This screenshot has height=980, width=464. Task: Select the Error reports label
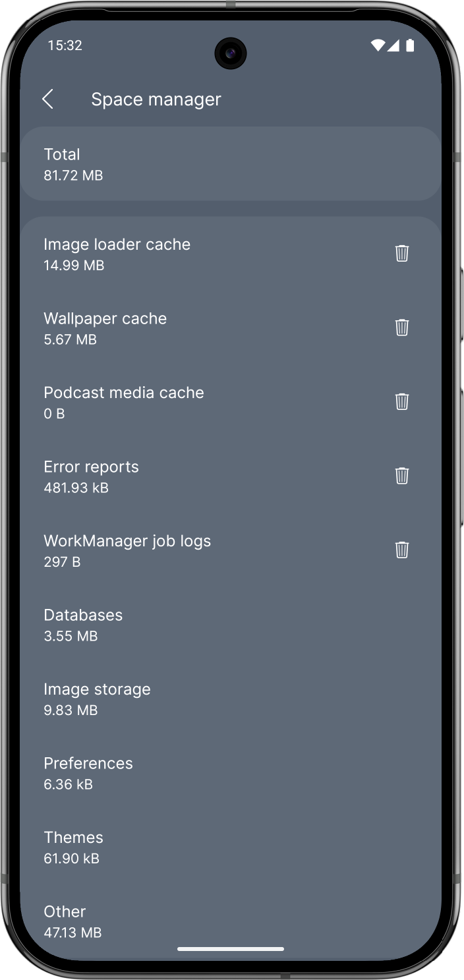(x=92, y=467)
